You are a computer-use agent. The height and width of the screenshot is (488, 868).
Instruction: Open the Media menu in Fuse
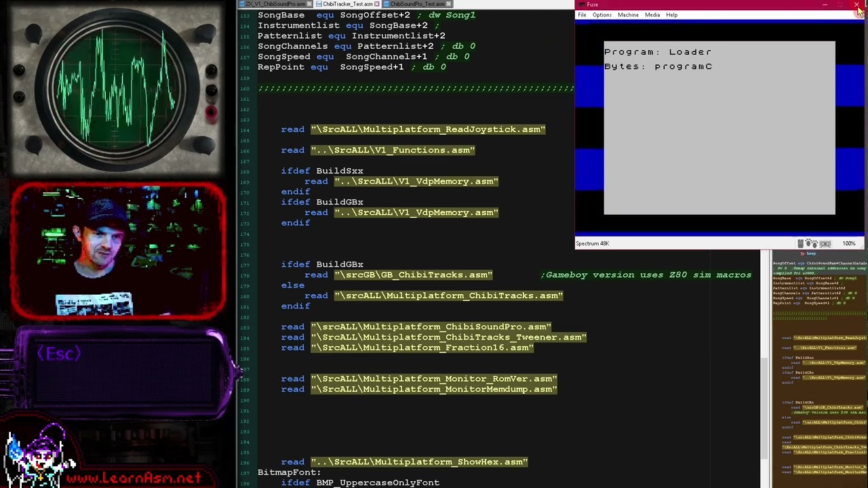point(652,15)
